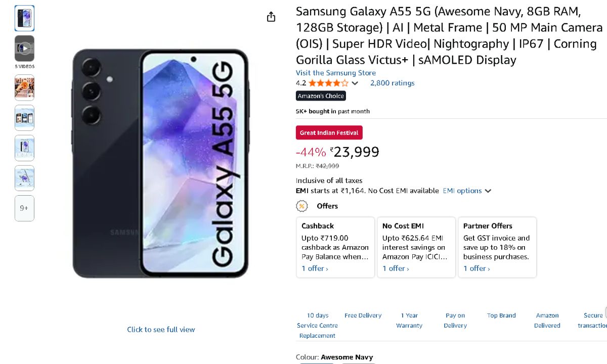This screenshot has height=364, width=607.
Task: Click the Free Delivery feature
Action: tap(363, 315)
